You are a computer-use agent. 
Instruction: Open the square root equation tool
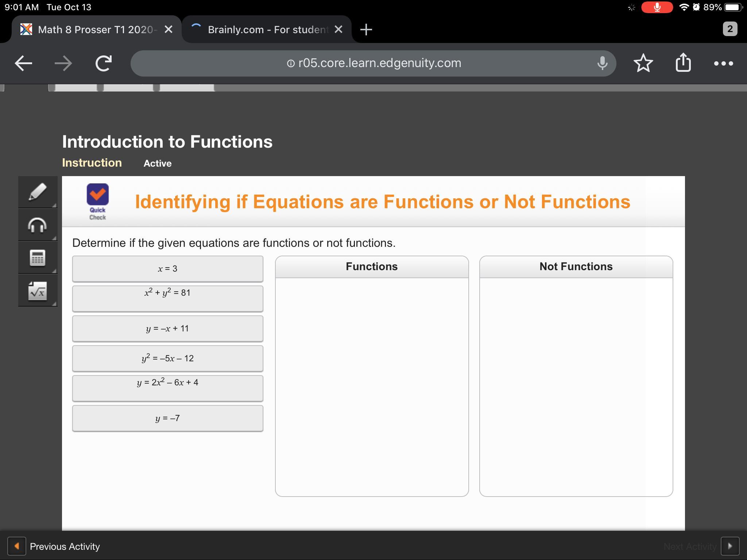(38, 291)
